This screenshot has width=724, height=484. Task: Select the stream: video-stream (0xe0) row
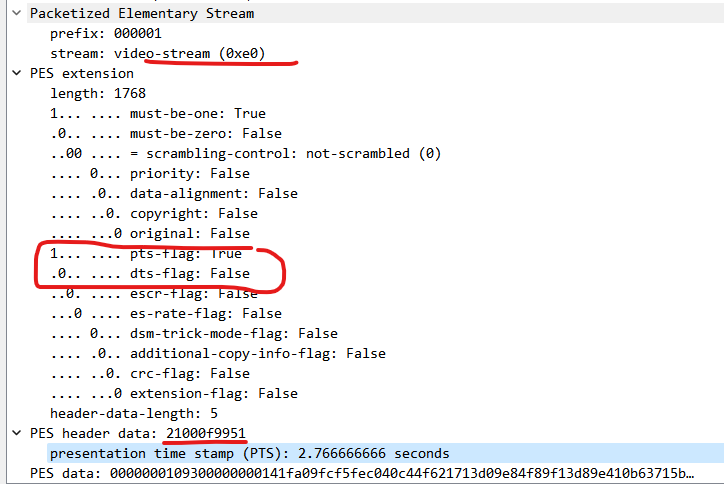[158, 54]
